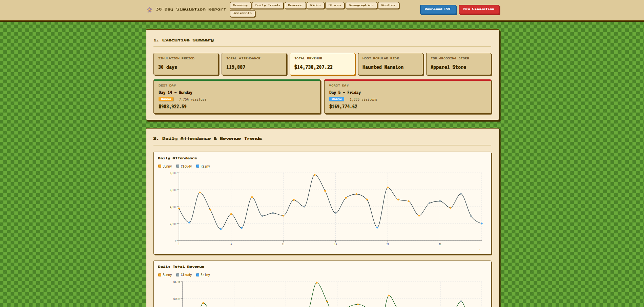This screenshot has width=644, height=307.
Task: Open the Demographics tab
Action: click(x=361, y=5)
